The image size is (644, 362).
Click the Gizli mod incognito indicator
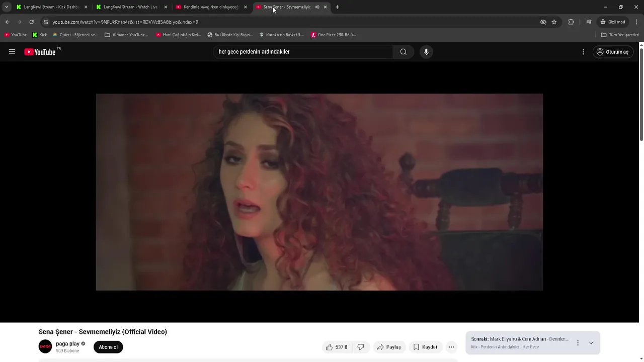(613, 22)
